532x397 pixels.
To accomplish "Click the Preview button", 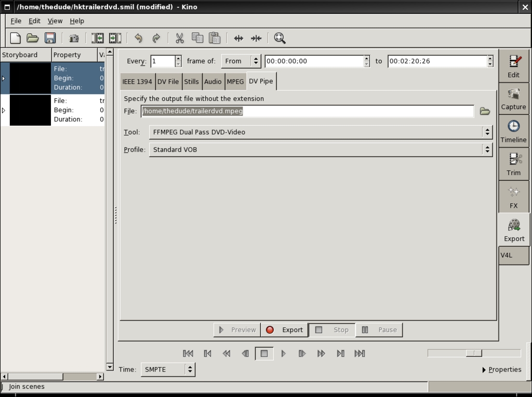I will tap(237, 330).
